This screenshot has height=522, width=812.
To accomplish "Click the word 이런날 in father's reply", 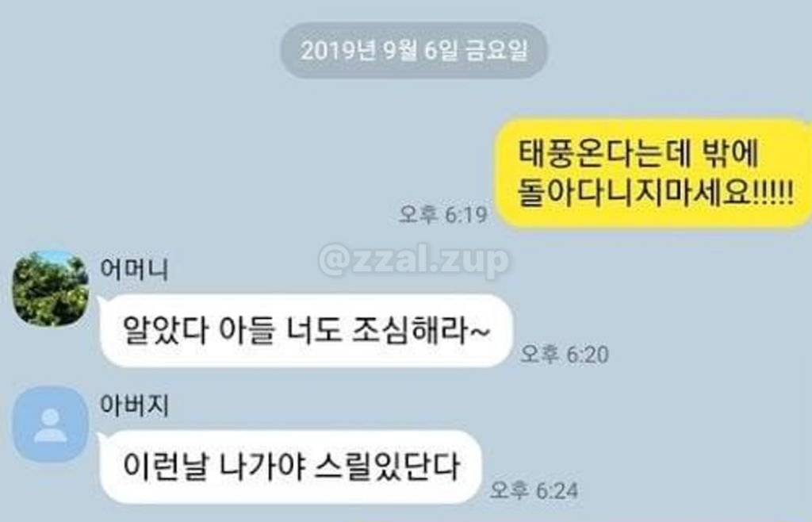I will coord(164,466).
